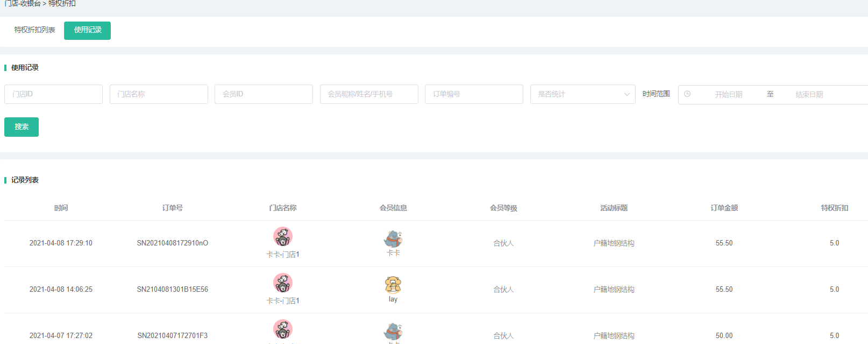Image resolution: width=868 pixels, height=344 pixels.
Task: Click the 门店-收银台 breadcrumb
Action: 22,3
